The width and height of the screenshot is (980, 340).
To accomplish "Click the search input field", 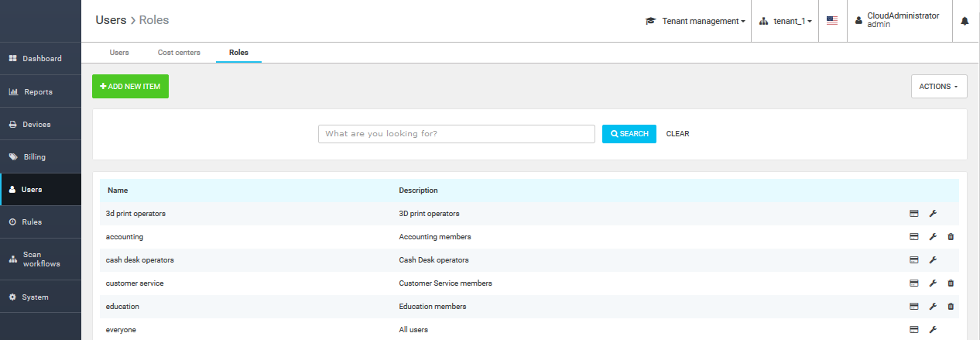I will point(456,134).
